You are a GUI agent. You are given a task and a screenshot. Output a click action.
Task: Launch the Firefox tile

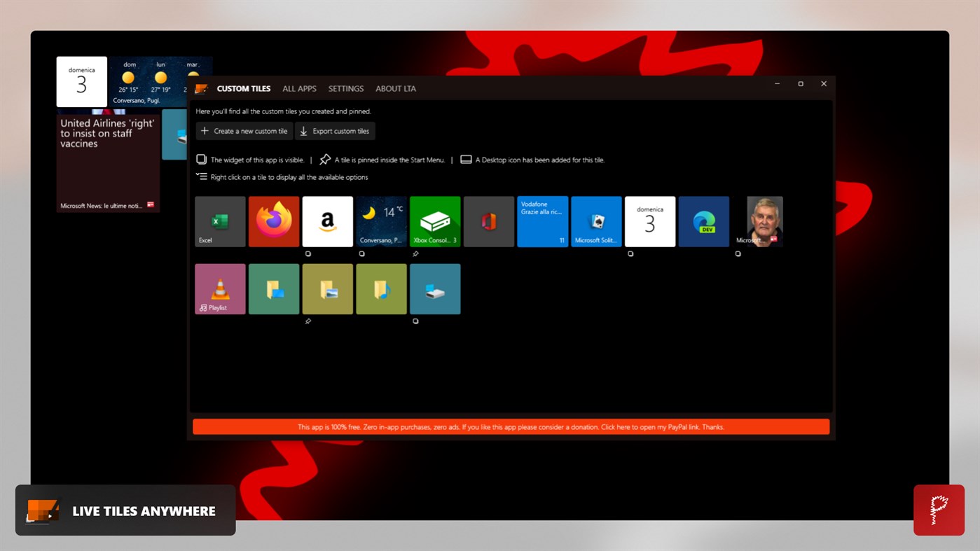[x=273, y=221]
